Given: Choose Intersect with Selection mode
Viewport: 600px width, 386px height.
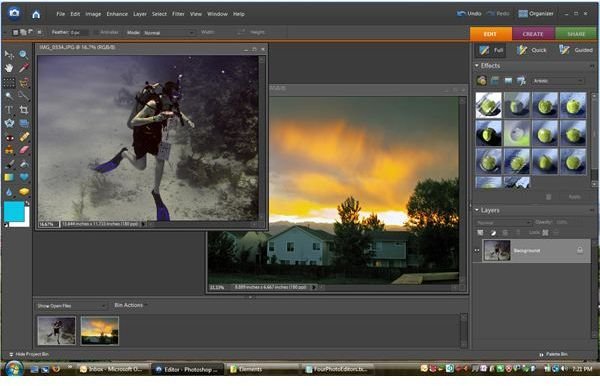Looking at the screenshot, I should point(39,33).
